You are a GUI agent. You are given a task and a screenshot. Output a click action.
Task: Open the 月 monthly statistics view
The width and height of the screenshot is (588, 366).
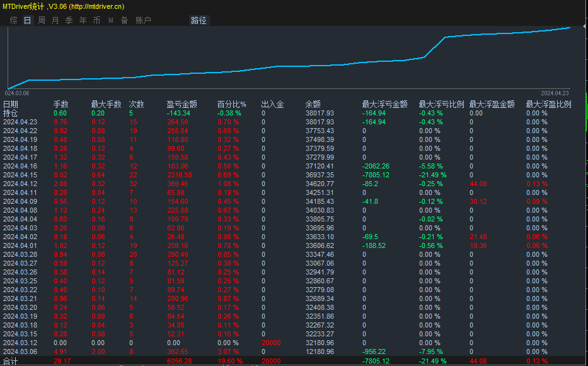pos(54,20)
